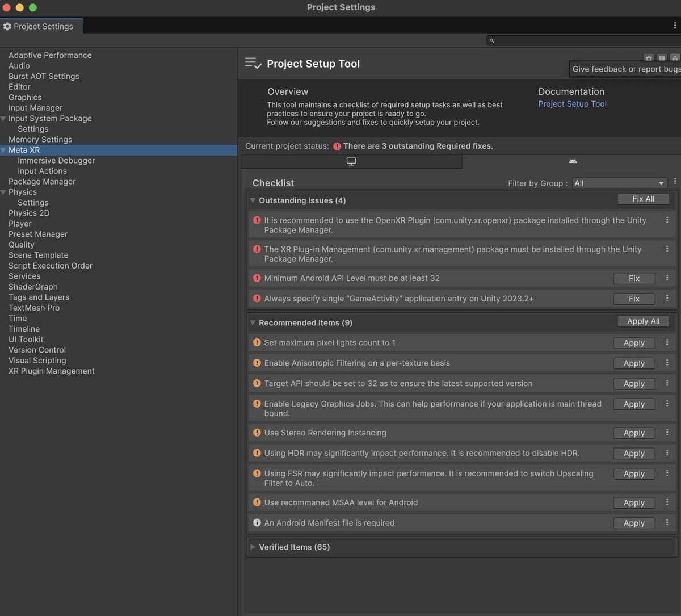Select Input Manager category

tap(35, 108)
